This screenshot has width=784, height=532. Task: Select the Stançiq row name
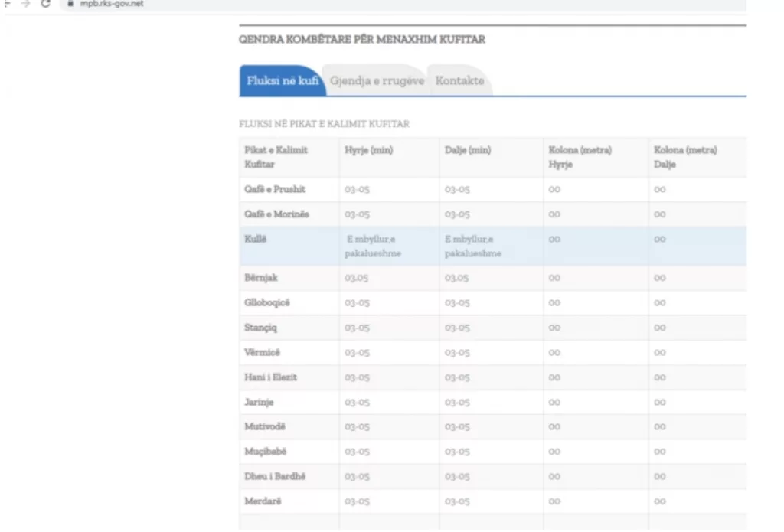[260, 328]
